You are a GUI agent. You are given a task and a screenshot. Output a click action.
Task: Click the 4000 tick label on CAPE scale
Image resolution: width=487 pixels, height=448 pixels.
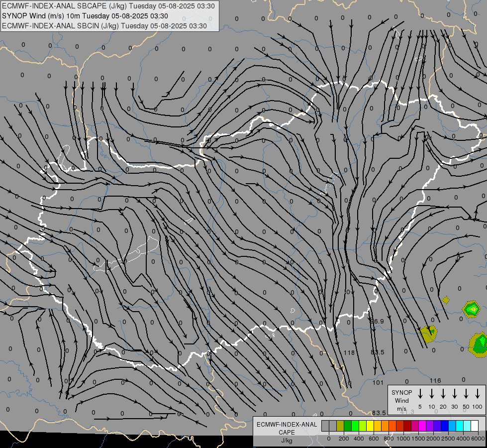click(x=463, y=439)
